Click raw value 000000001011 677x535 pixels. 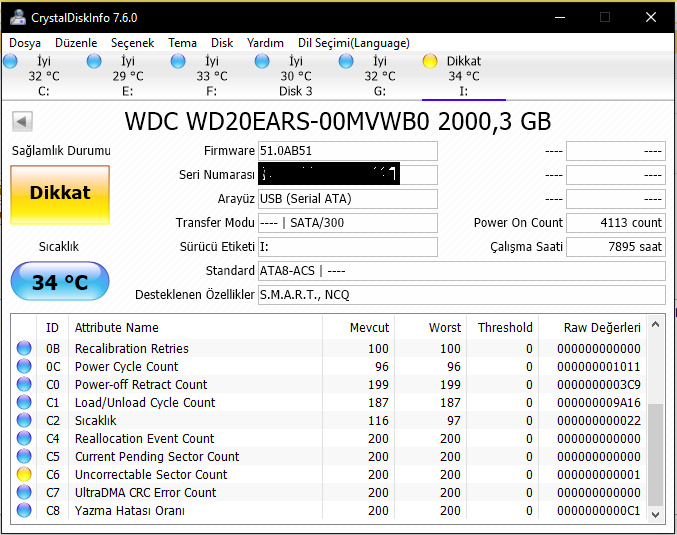(598, 367)
